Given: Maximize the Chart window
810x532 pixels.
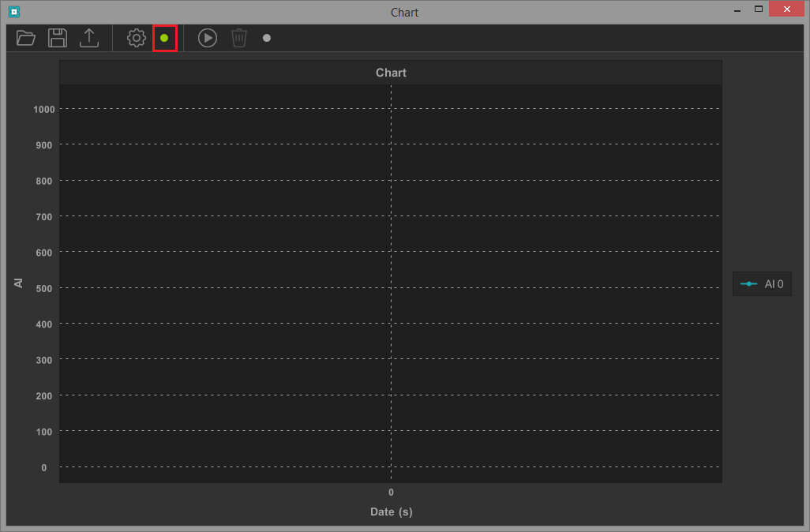Looking at the screenshot, I should point(759,9).
